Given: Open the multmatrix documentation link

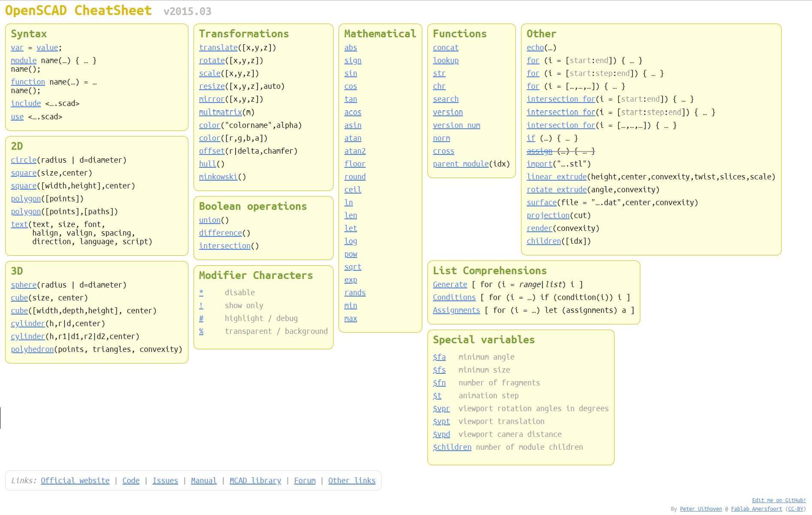Looking at the screenshot, I should click(220, 112).
